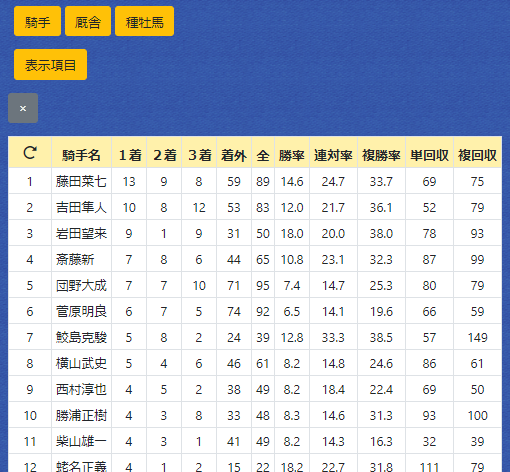This screenshot has width=510, height=472.
Task: Click 着外 74 in 菅原明良 row
Action: point(234,312)
